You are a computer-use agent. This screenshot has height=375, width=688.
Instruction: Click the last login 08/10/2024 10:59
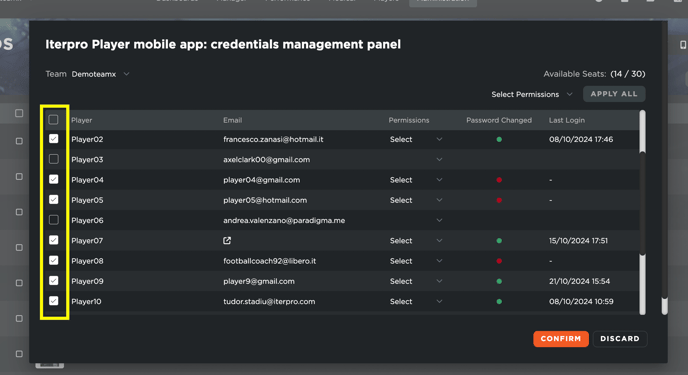(581, 301)
